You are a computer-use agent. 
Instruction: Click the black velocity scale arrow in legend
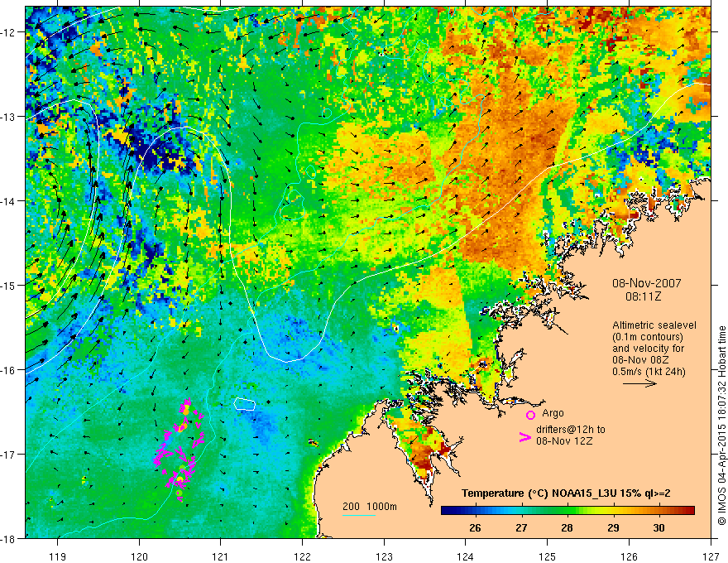pos(639,383)
